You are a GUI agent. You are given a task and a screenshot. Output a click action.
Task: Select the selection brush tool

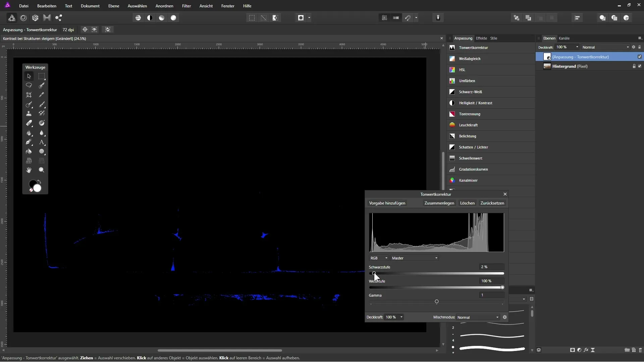coord(42,85)
